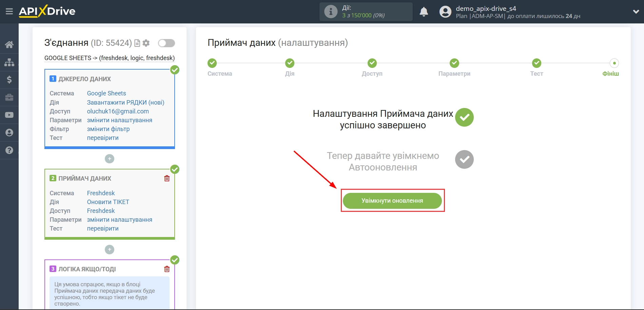Expand the account dropdown chevron
The image size is (644, 310).
tap(636, 12)
